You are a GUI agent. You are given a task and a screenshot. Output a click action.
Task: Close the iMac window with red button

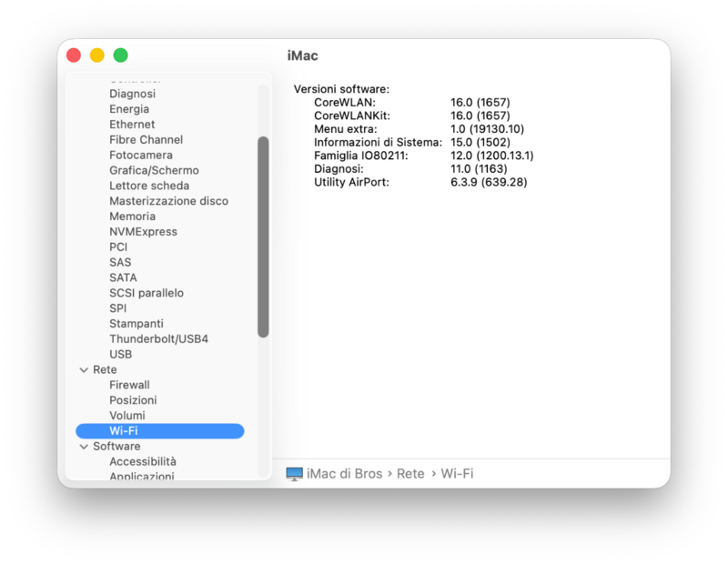(x=74, y=55)
